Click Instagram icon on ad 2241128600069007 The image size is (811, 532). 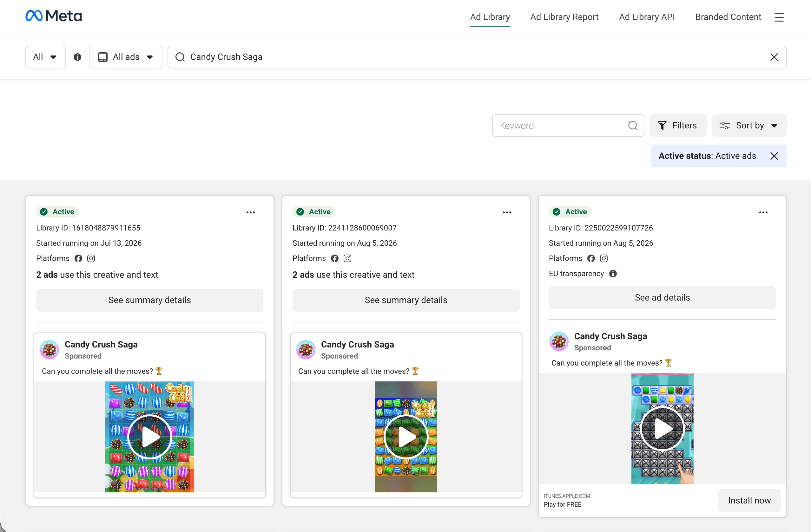click(347, 258)
